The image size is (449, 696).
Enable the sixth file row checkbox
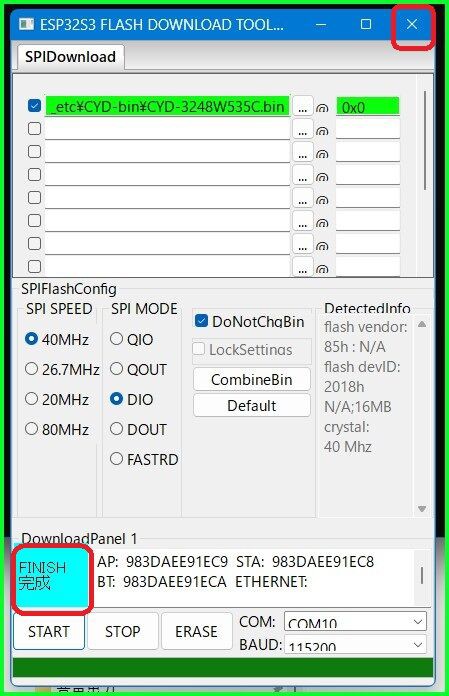point(34,221)
